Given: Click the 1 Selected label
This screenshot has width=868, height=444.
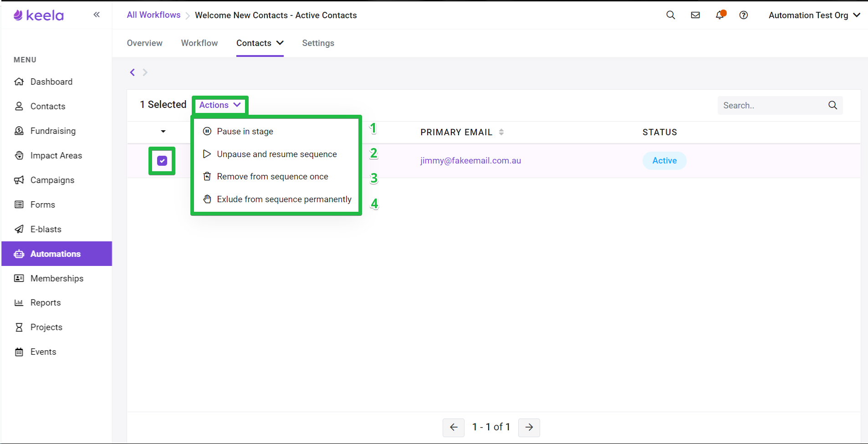Looking at the screenshot, I should (x=163, y=104).
